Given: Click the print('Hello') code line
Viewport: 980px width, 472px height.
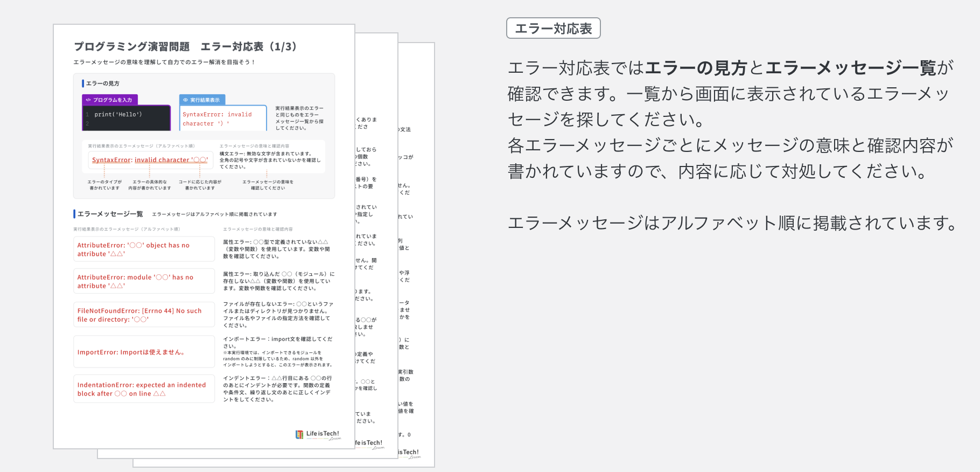Looking at the screenshot, I should tap(118, 114).
